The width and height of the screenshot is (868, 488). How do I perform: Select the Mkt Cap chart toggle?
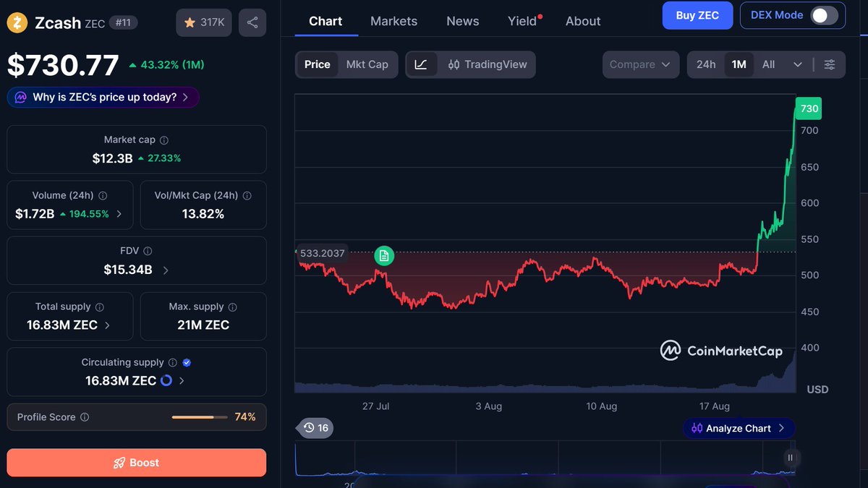(367, 64)
